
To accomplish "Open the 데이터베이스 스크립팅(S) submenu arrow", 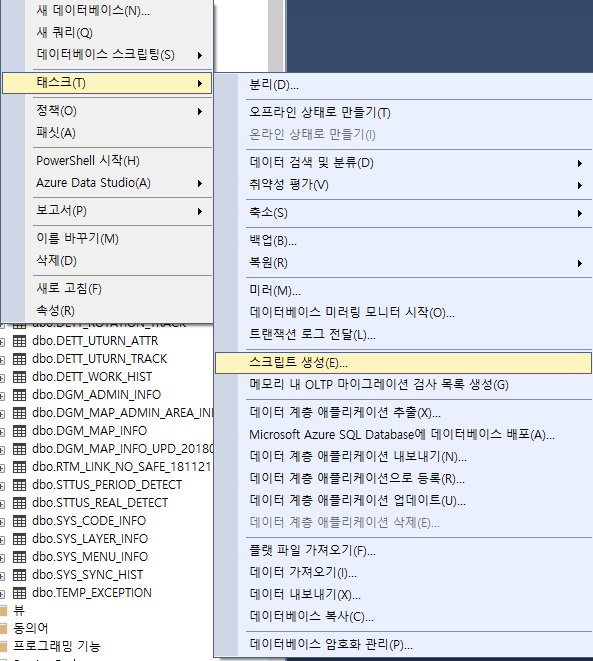I will tap(200, 55).
